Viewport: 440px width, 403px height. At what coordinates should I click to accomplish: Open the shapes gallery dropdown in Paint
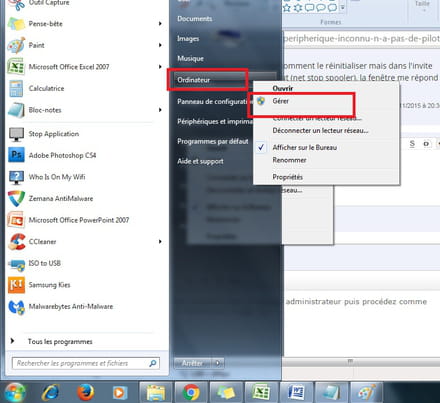click(x=342, y=7)
